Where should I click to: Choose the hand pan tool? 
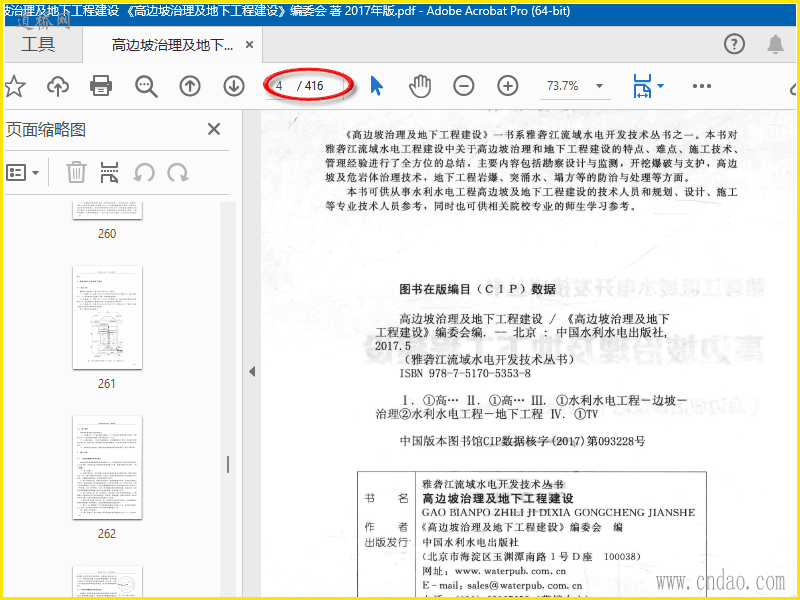pos(420,86)
